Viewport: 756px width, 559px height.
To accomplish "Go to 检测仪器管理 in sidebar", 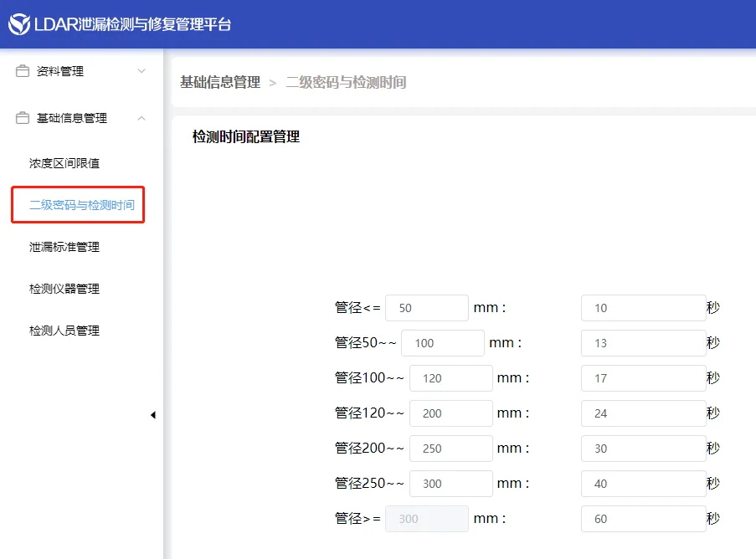I will click(x=64, y=289).
